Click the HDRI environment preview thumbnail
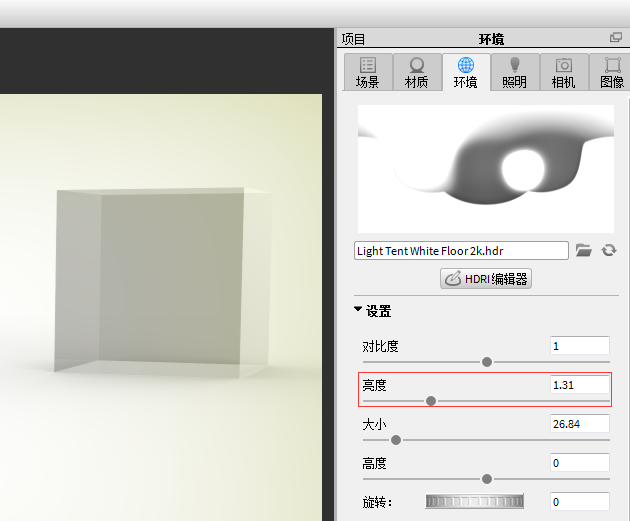The width and height of the screenshot is (630, 521). point(486,169)
